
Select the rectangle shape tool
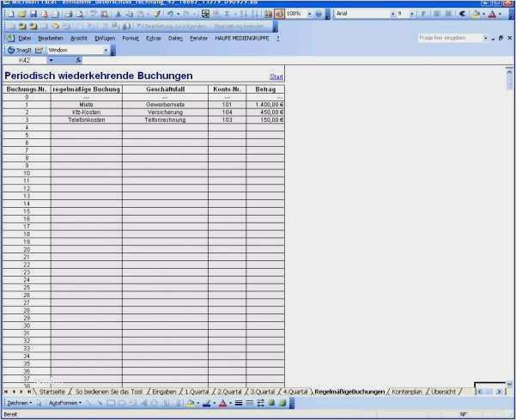point(111,403)
